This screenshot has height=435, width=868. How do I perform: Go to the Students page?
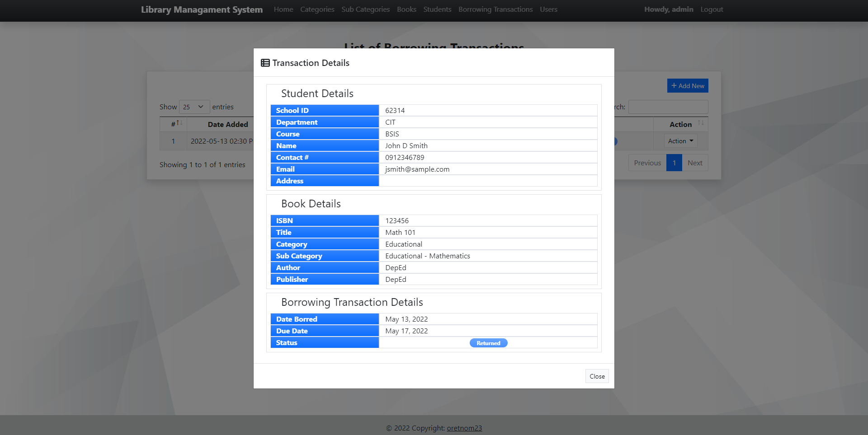click(437, 9)
